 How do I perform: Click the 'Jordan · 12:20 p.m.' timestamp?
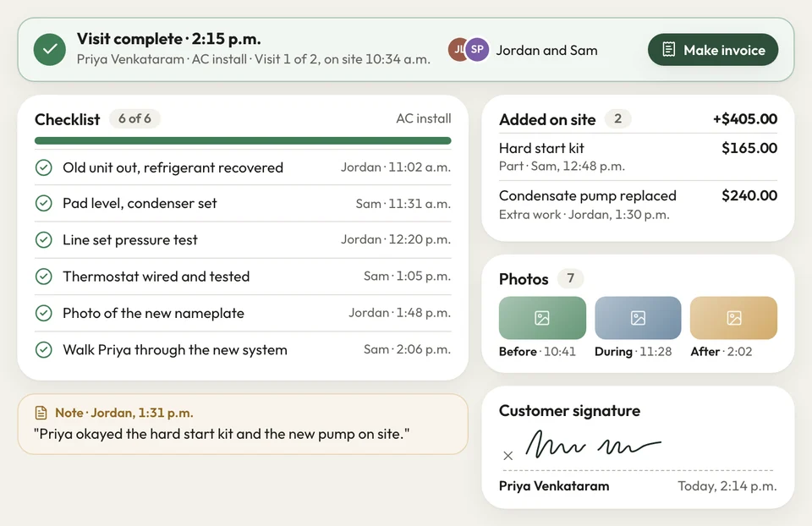click(396, 239)
